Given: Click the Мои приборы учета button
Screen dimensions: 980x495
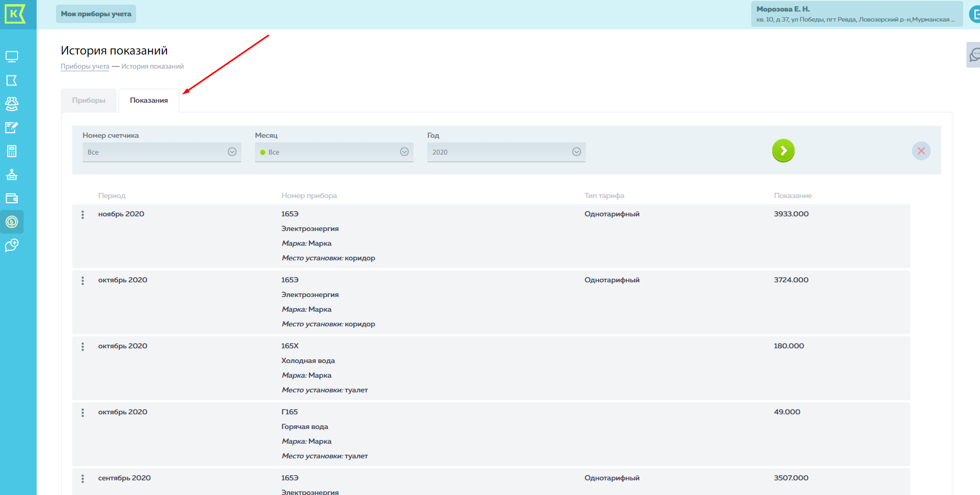Looking at the screenshot, I should click(x=96, y=14).
